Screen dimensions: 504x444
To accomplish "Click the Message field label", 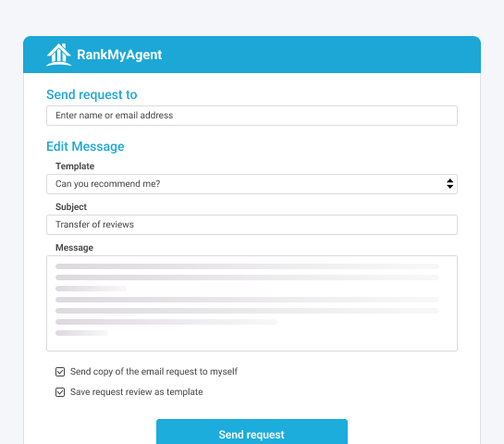I will (x=74, y=248).
